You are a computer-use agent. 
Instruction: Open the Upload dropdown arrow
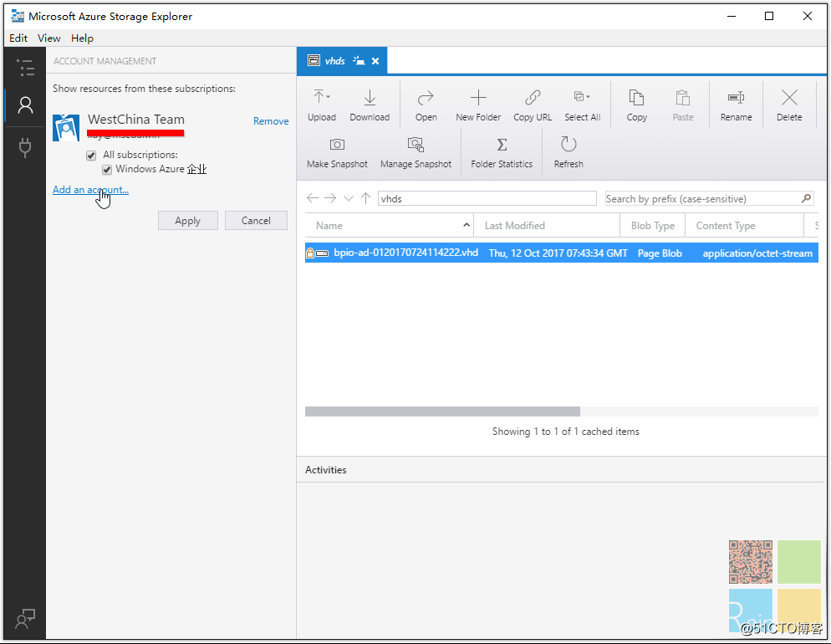329,97
